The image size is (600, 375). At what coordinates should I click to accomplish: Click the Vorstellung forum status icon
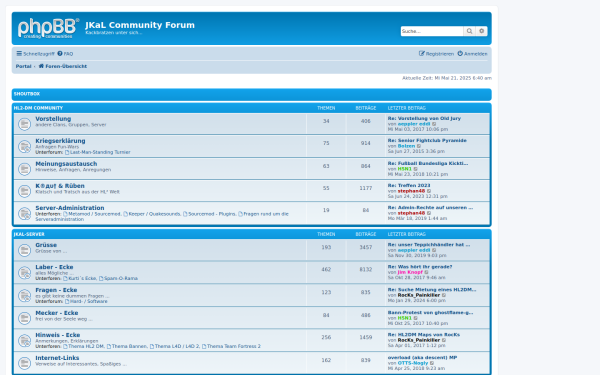[24, 124]
